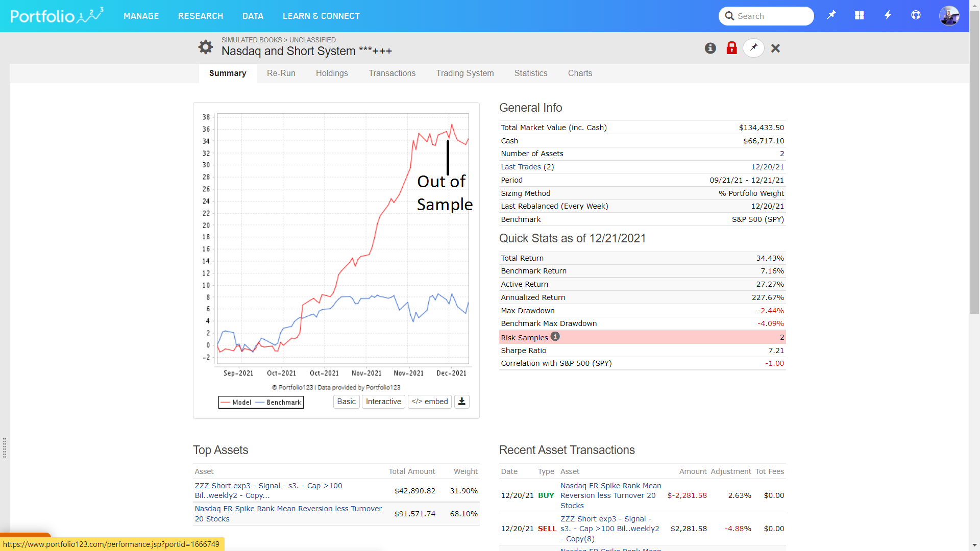Viewport: 980px width, 551px height.
Task: Click the red lock icon
Action: (731, 48)
